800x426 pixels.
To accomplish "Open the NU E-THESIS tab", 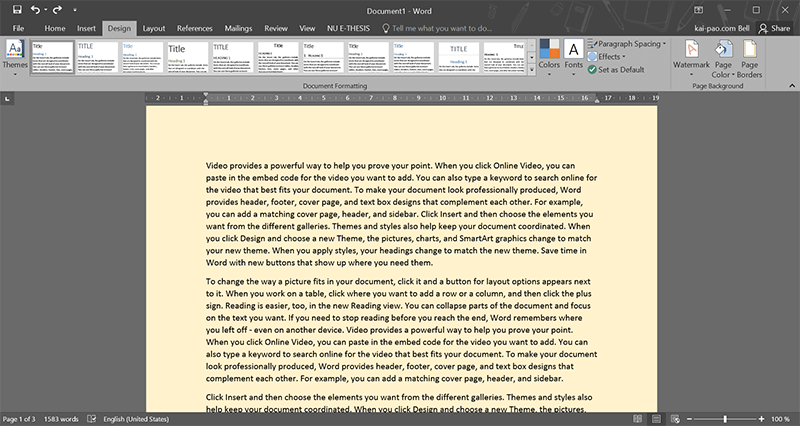I will pos(348,29).
